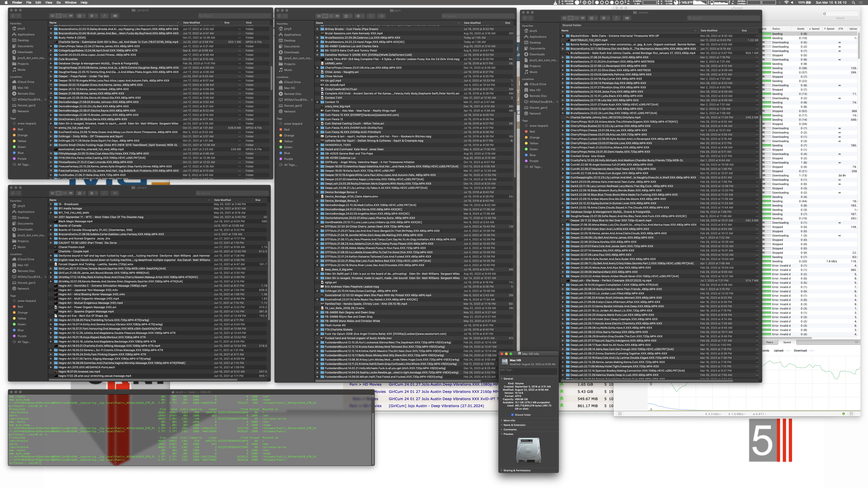Switch to Peers tab in µTorrent
The height and width of the screenshot is (488, 868).
(770, 342)
